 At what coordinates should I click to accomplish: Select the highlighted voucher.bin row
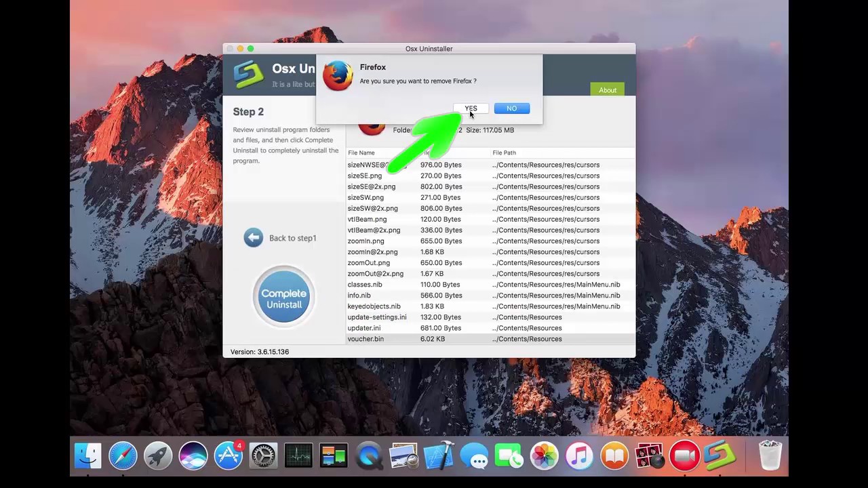coord(491,338)
